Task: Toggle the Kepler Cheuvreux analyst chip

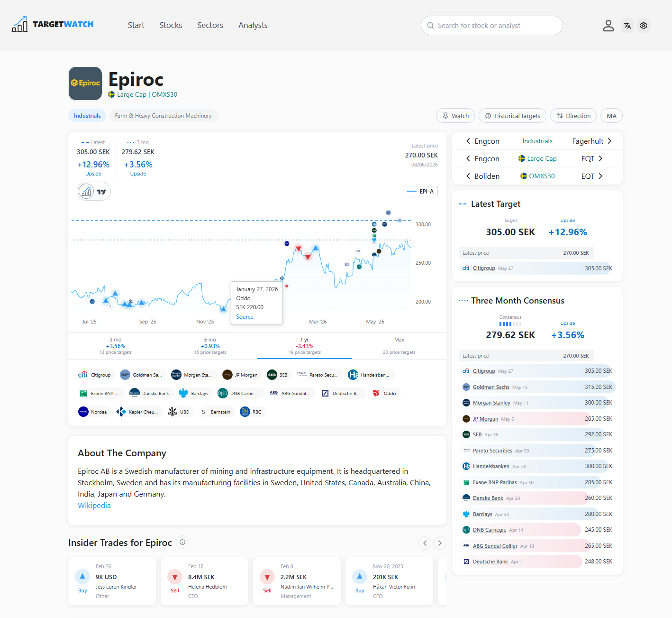Action: tap(139, 412)
